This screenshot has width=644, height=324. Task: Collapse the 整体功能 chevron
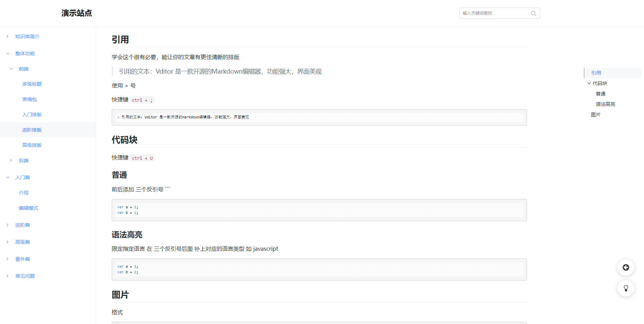8,53
